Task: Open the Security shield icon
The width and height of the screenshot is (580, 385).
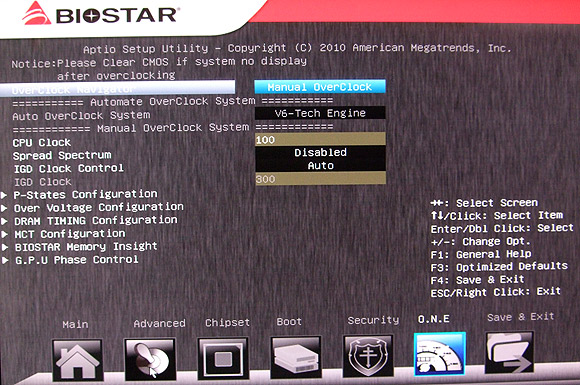Action: click(368, 356)
